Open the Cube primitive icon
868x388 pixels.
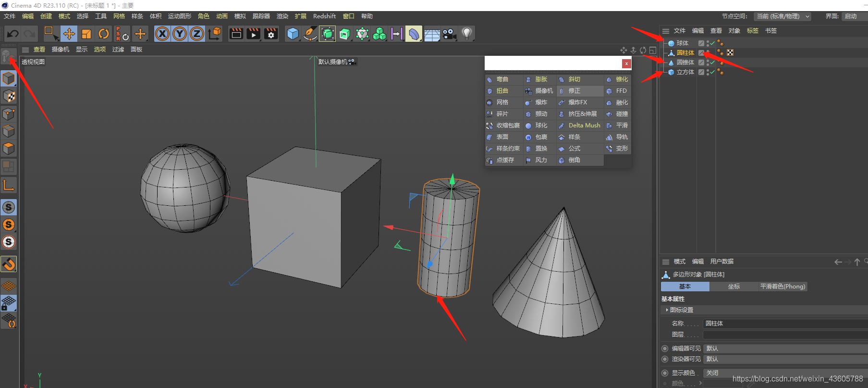293,34
